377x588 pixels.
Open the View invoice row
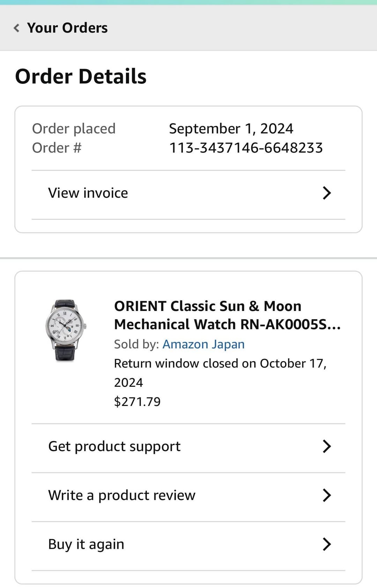pyautogui.click(x=88, y=193)
